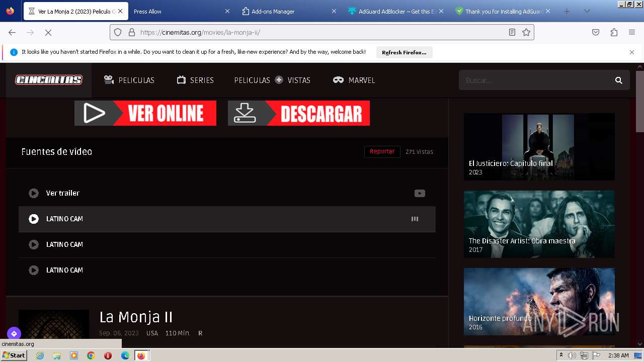
Task: Open the Extensions puzzle icon
Action: [x=614, y=32]
